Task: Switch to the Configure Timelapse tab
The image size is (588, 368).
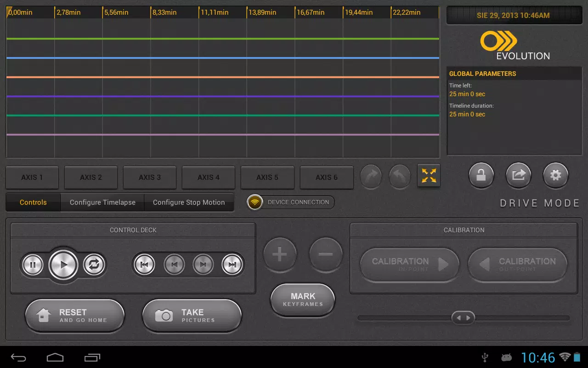Action: tap(102, 202)
